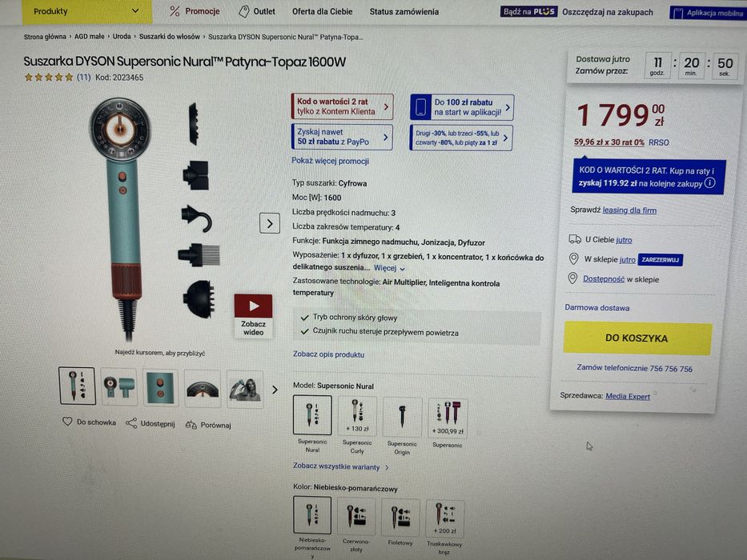
Task: Open the Status zamówienia menu item
Action: (x=404, y=12)
